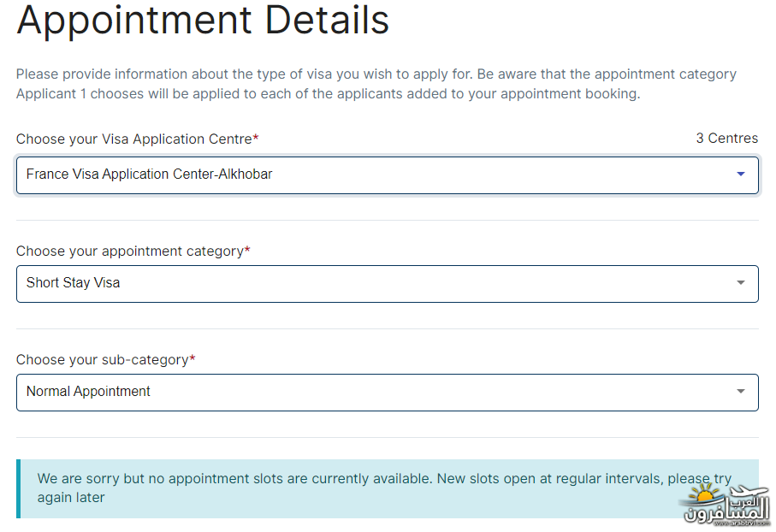This screenshot has height=532, width=776.
Task: Click the required asterisk beside Visa Application Centre
Action: [x=256, y=137]
